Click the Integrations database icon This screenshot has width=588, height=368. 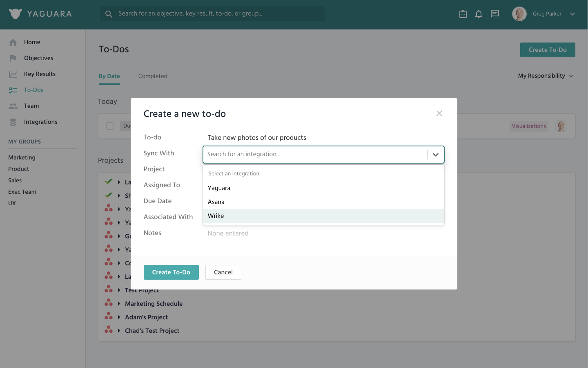tap(13, 122)
